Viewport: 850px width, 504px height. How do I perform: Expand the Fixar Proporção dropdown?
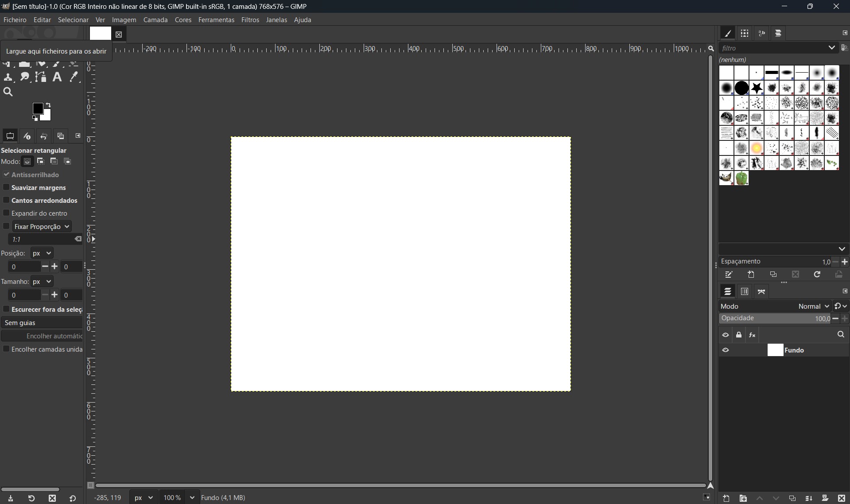pyautogui.click(x=42, y=227)
